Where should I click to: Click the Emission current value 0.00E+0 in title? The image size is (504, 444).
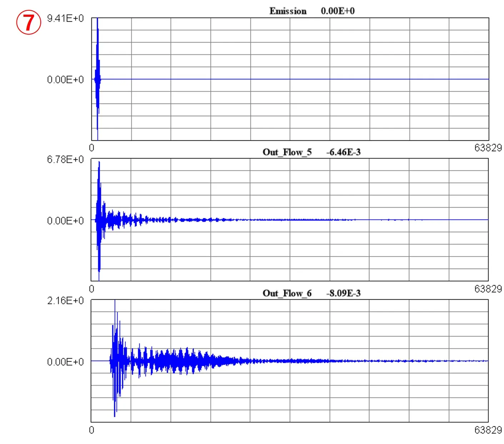(338, 11)
